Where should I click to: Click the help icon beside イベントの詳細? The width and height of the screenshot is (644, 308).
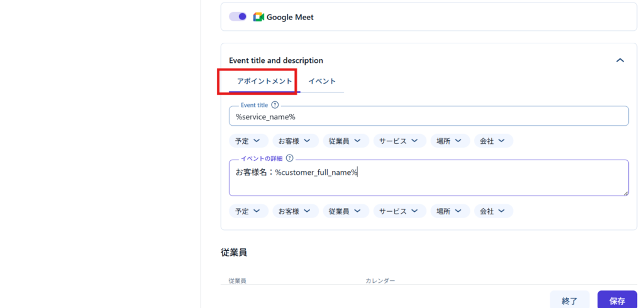coord(289,158)
